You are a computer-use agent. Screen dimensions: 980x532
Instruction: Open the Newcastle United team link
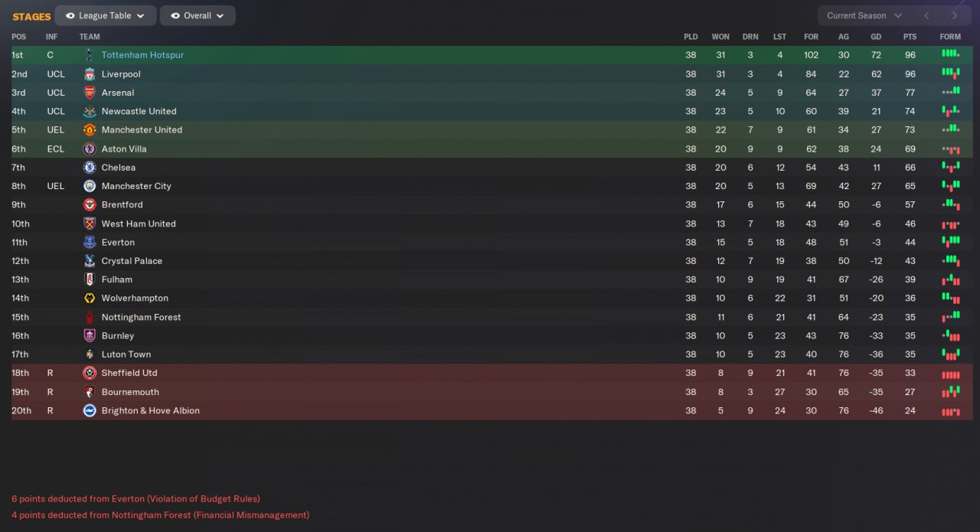click(x=139, y=111)
